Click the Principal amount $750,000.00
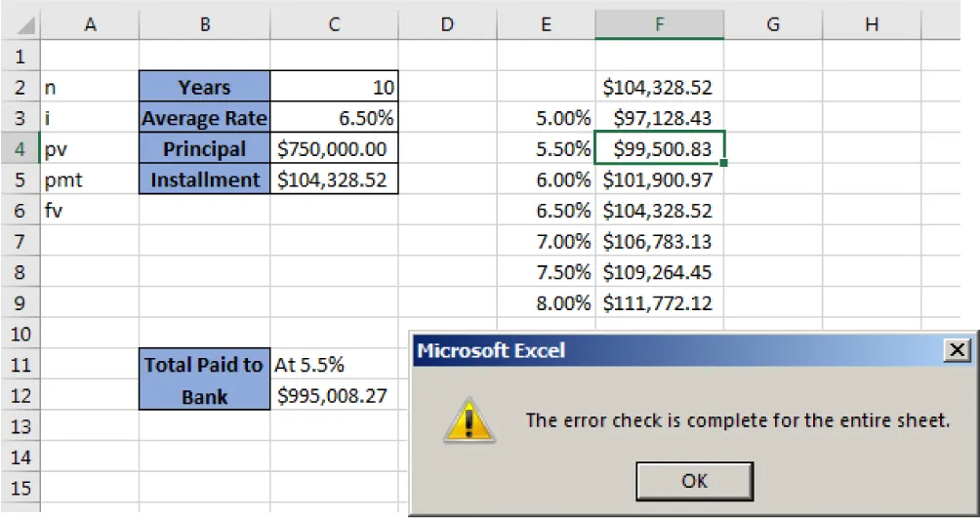 pyautogui.click(x=334, y=149)
